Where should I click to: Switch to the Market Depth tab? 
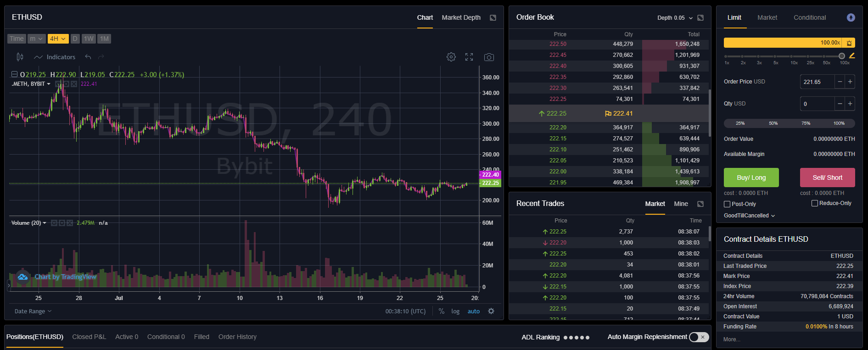(x=461, y=17)
